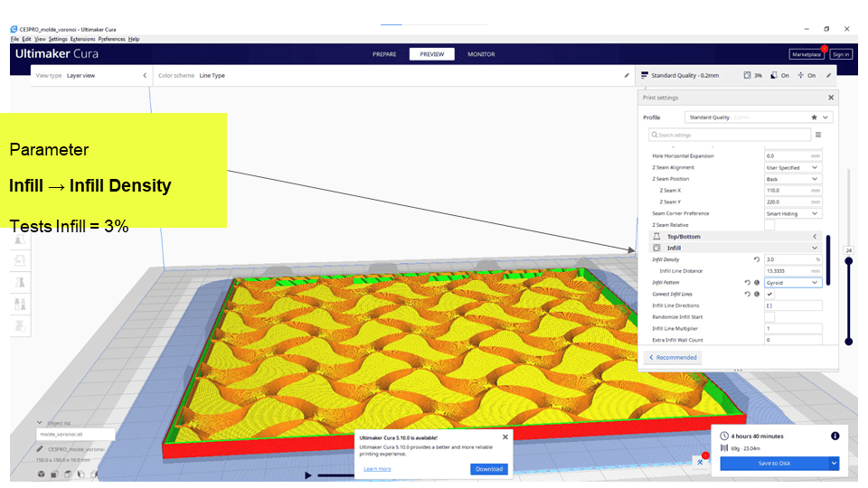Click the print time info icon
The height and width of the screenshot is (488, 868).
coord(835,436)
